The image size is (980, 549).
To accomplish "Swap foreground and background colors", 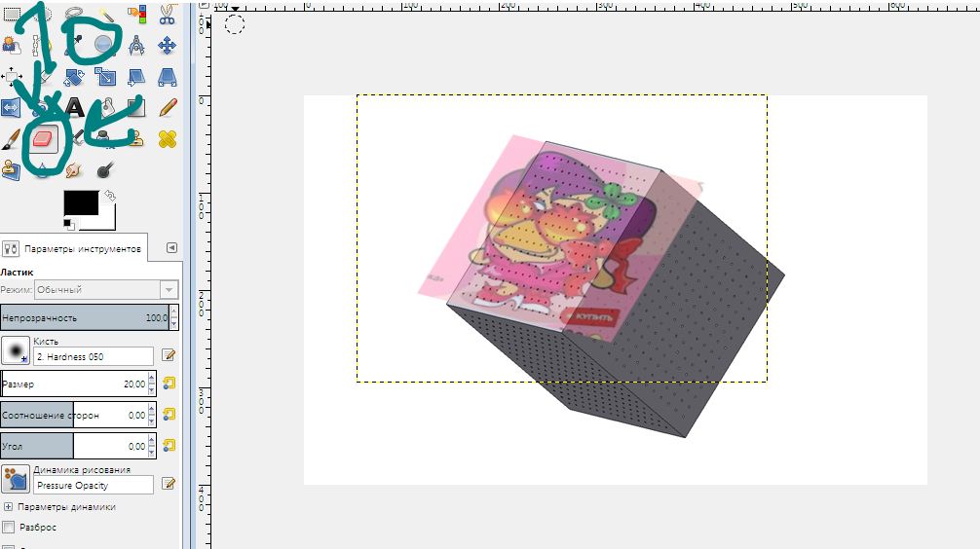I will [x=109, y=196].
